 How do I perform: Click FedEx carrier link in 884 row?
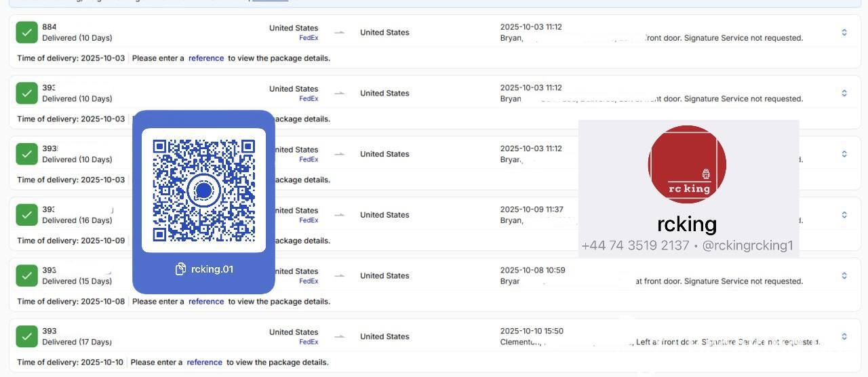pyautogui.click(x=309, y=38)
